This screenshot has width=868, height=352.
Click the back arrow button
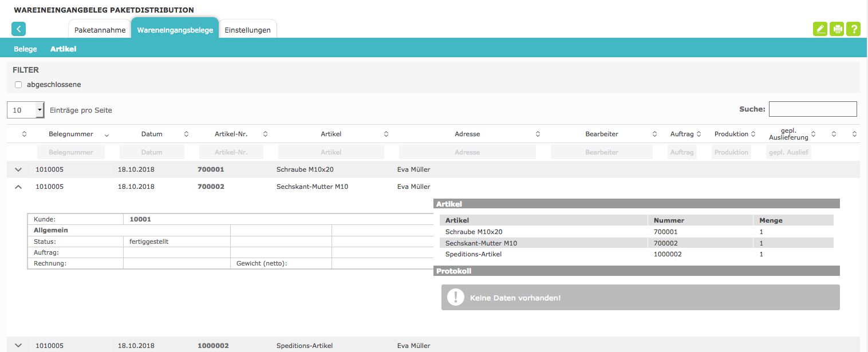coord(18,29)
